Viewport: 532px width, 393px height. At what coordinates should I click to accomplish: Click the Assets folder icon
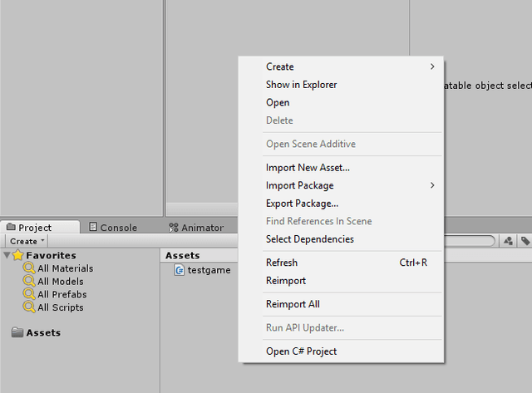(17, 332)
